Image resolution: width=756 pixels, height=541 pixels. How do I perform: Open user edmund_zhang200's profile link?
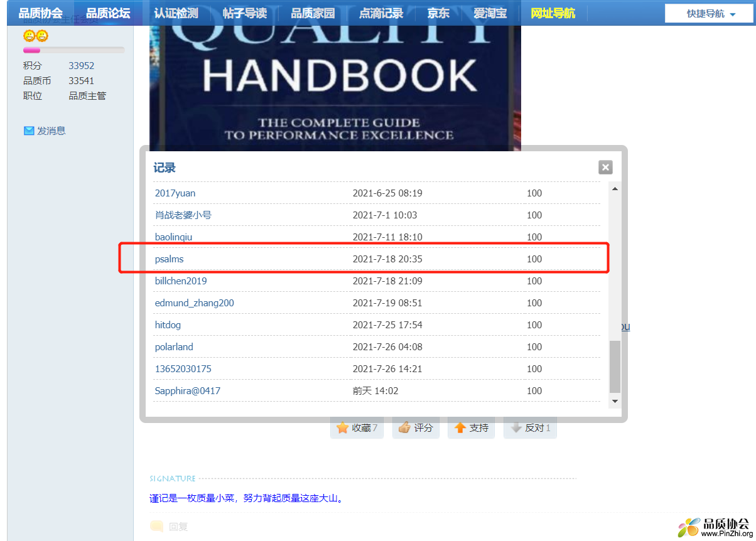(195, 303)
